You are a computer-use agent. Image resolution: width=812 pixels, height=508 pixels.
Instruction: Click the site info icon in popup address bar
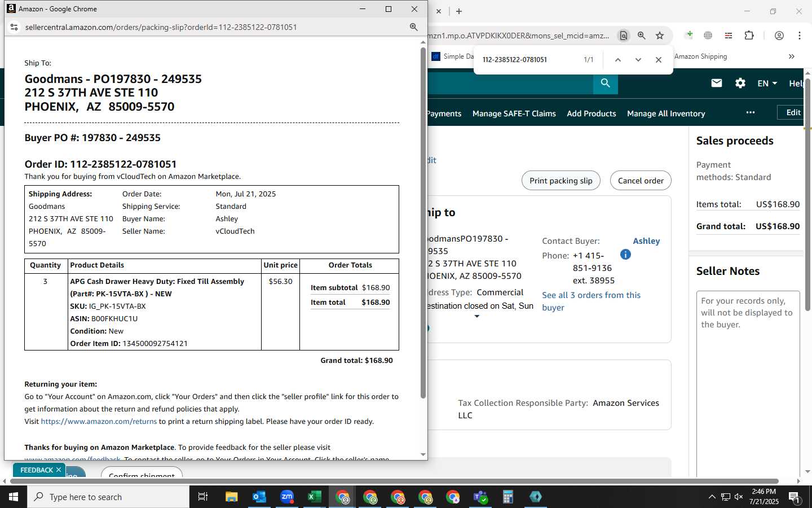coord(14,27)
